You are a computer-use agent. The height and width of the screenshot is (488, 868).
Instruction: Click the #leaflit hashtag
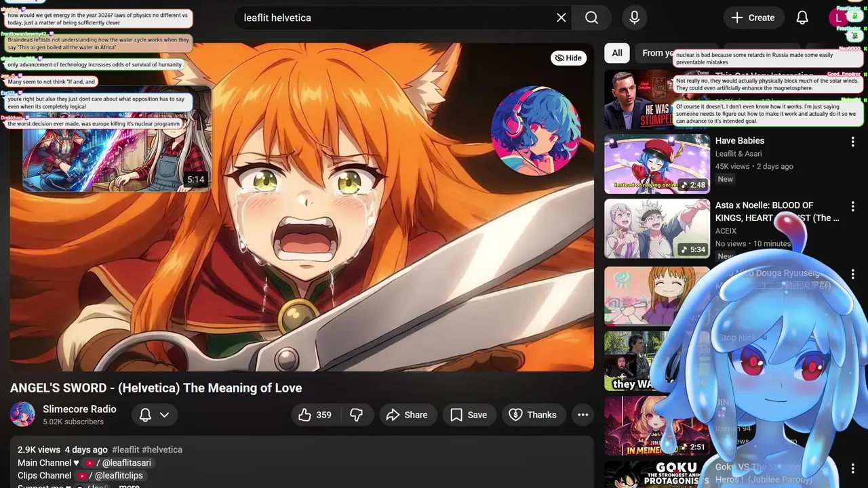(x=125, y=449)
